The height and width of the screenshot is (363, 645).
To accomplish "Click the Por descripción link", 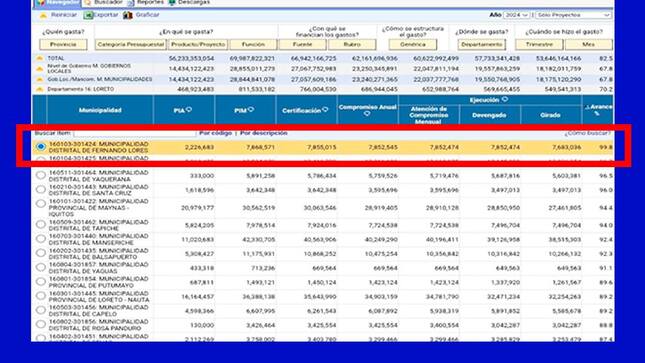I will pos(264,133).
